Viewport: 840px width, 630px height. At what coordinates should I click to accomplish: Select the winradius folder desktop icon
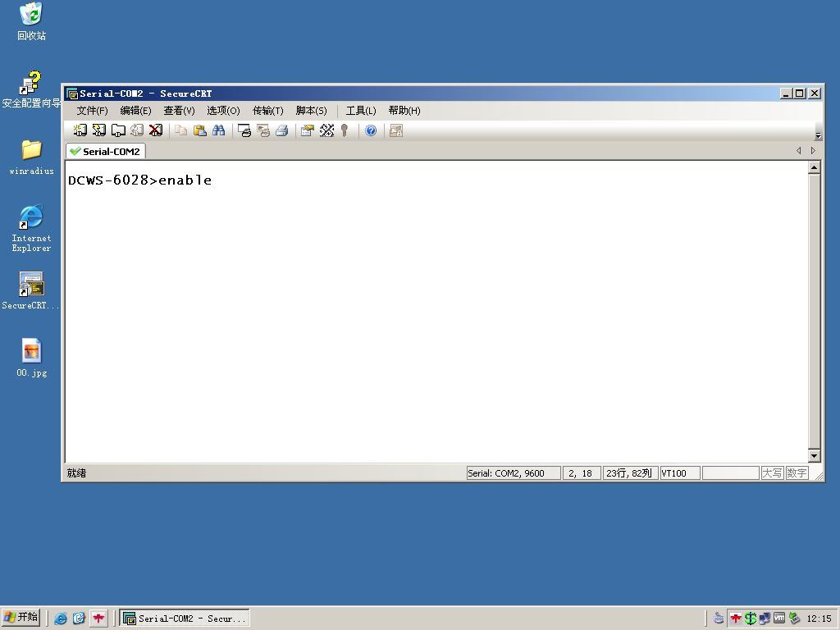pos(31,157)
